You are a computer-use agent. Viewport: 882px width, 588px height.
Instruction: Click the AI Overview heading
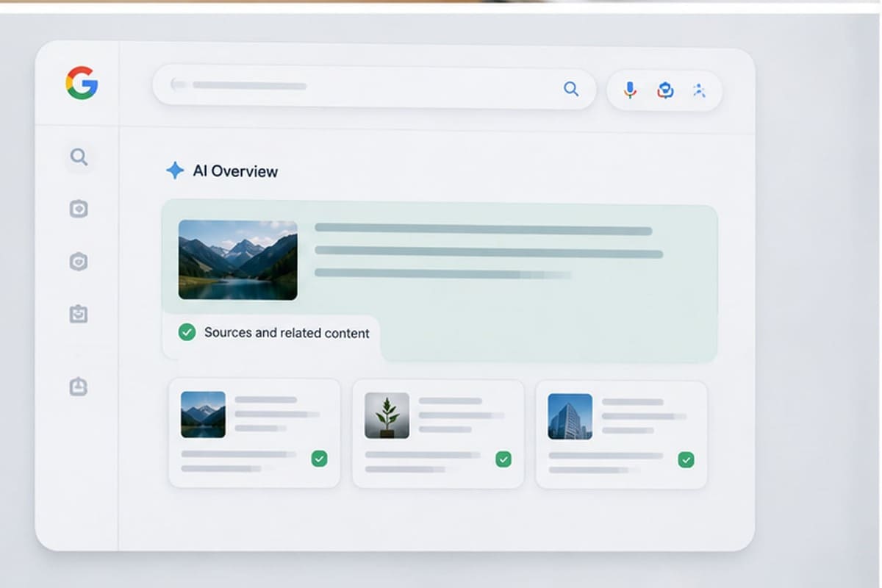pyautogui.click(x=235, y=171)
